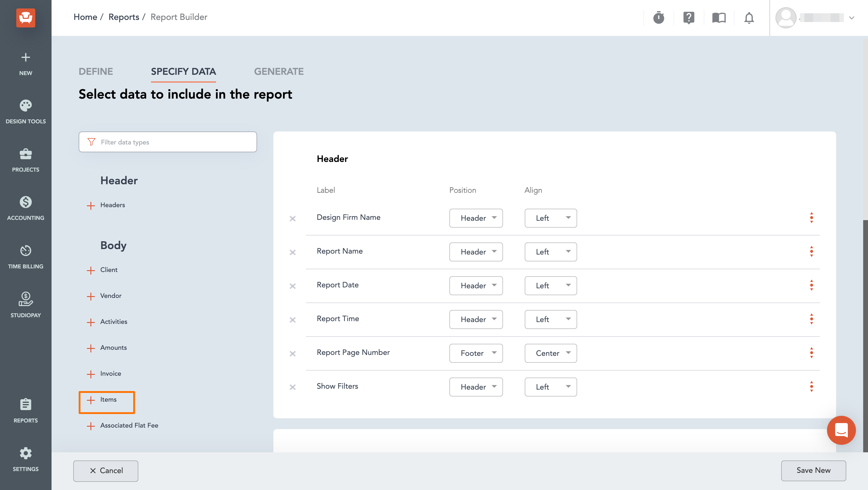
Task: Click the page vertical scrollbar
Action: pyautogui.click(x=865, y=336)
